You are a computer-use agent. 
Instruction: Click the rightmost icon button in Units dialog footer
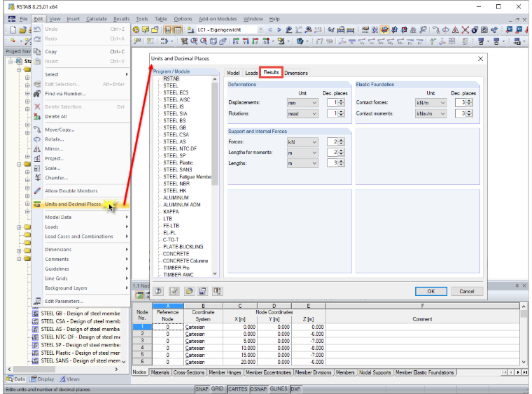point(217,291)
